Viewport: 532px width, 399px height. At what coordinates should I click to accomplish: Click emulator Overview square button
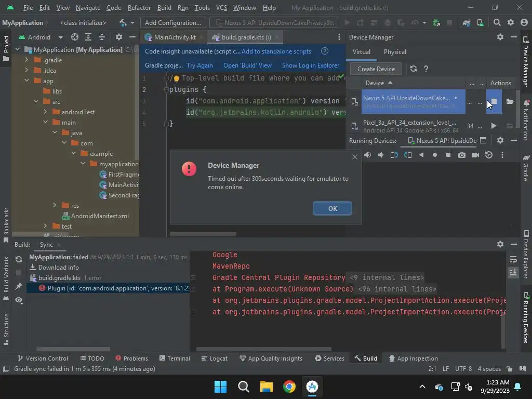click(448, 155)
